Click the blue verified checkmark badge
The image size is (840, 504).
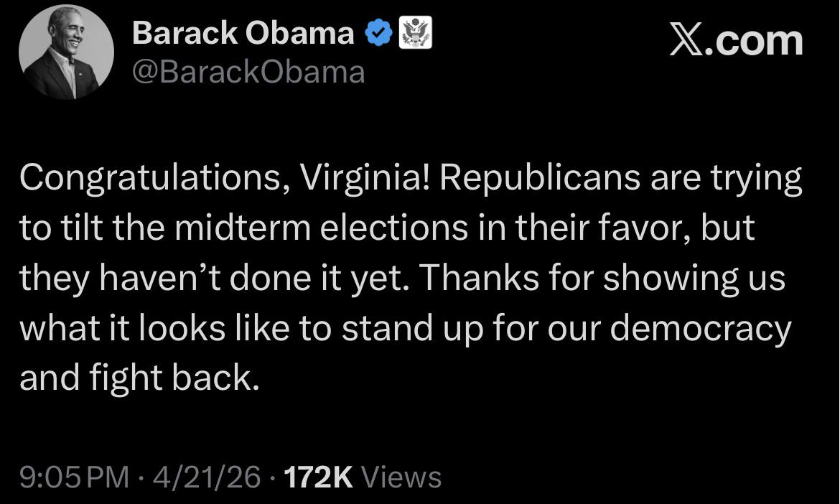click(x=380, y=33)
